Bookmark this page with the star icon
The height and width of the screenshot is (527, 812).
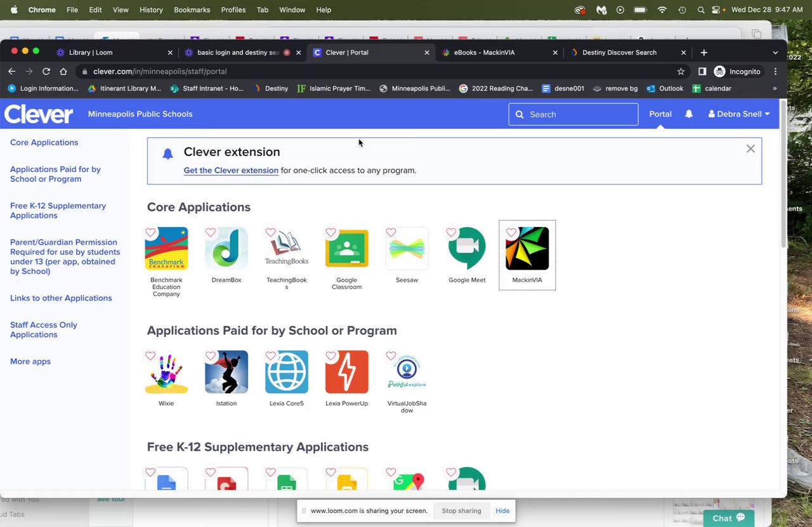681,72
